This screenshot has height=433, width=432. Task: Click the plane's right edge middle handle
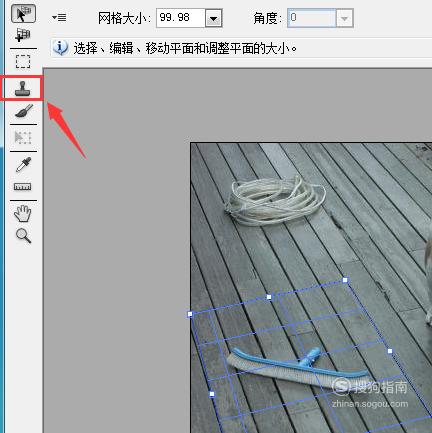390,351
